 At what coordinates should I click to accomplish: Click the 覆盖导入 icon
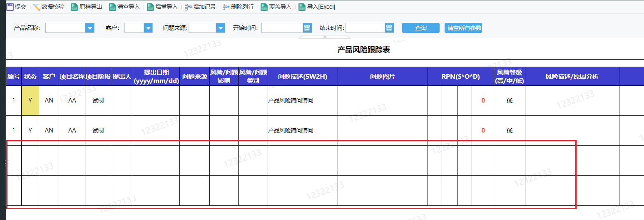(264, 7)
